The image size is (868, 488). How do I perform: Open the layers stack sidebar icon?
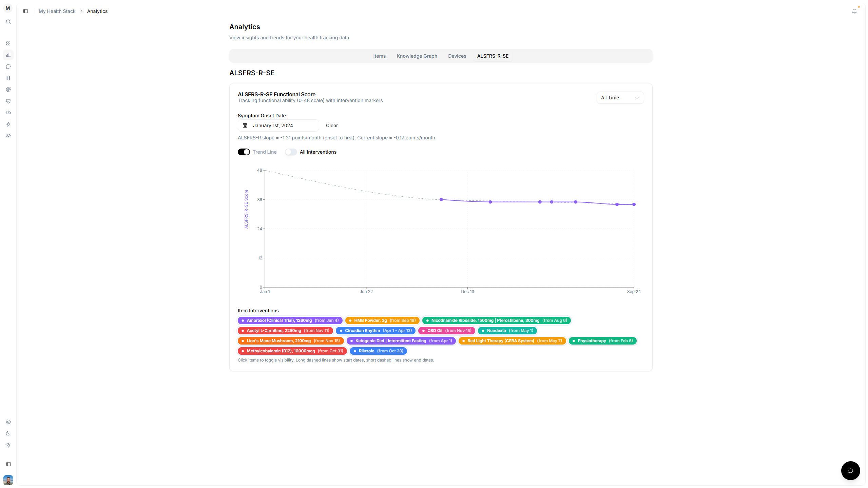point(8,78)
